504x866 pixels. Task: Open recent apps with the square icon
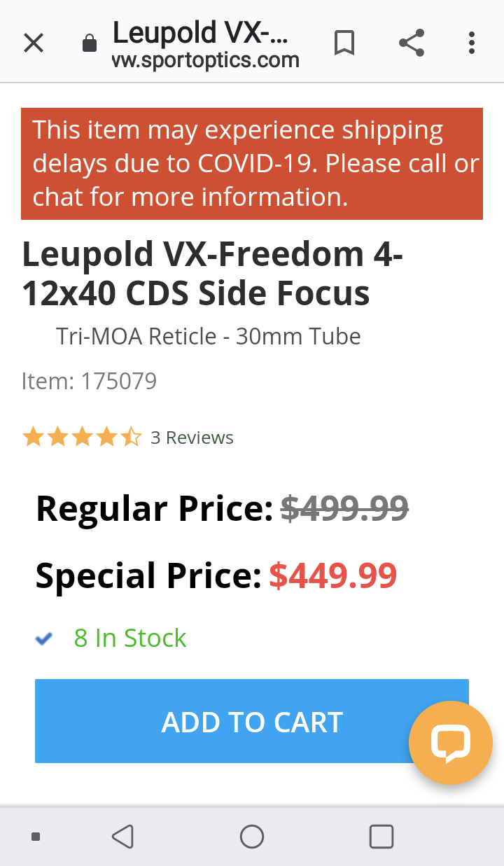click(381, 836)
